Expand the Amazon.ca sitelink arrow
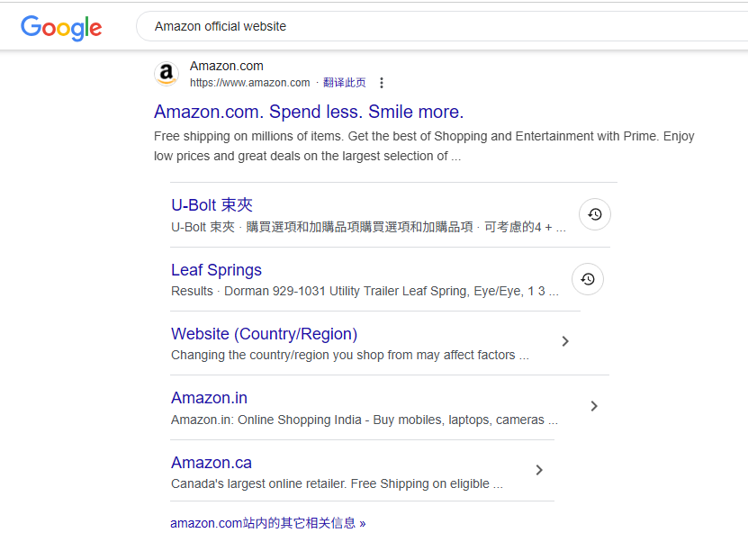The width and height of the screenshot is (748, 560). [x=539, y=470]
